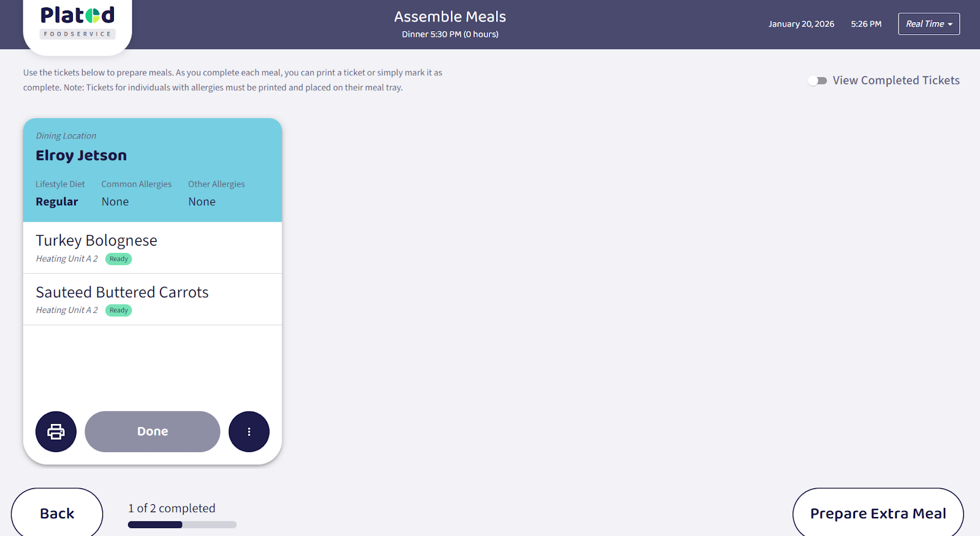980x536 pixels.
Task: Select the Turkey Bolognese item
Action: tap(96, 241)
